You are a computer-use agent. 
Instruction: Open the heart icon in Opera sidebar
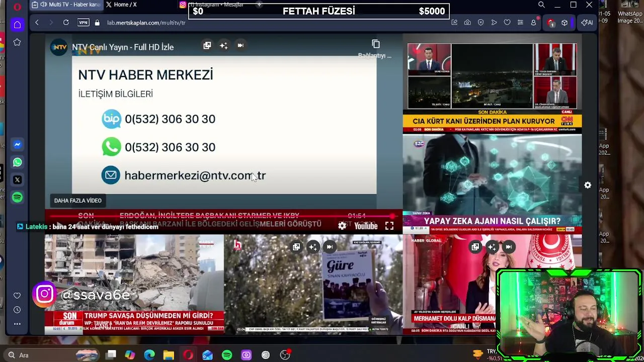[x=17, y=296]
